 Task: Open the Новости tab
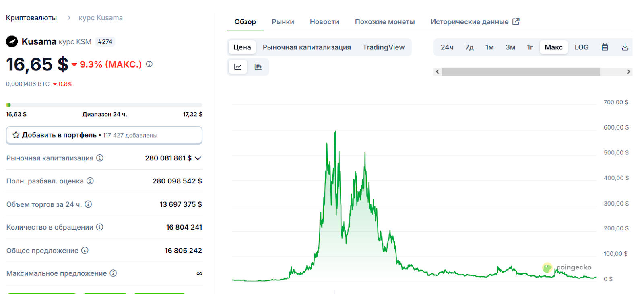coord(324,22)
